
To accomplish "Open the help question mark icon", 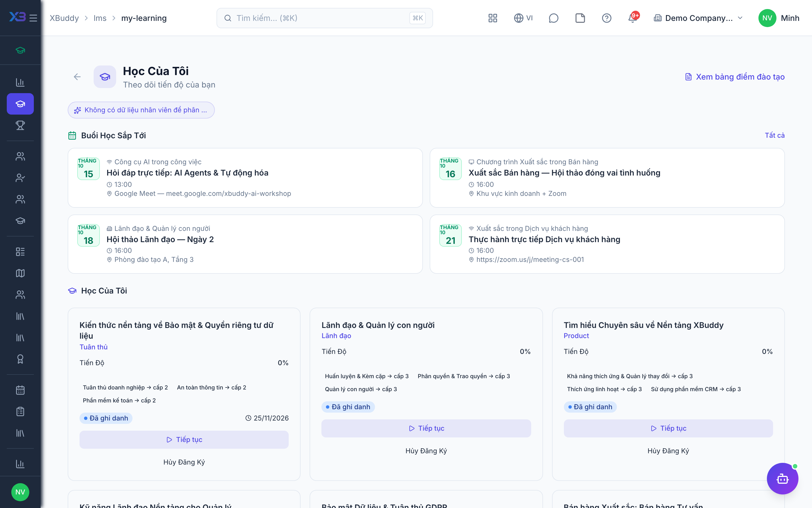I will point(606,18).
